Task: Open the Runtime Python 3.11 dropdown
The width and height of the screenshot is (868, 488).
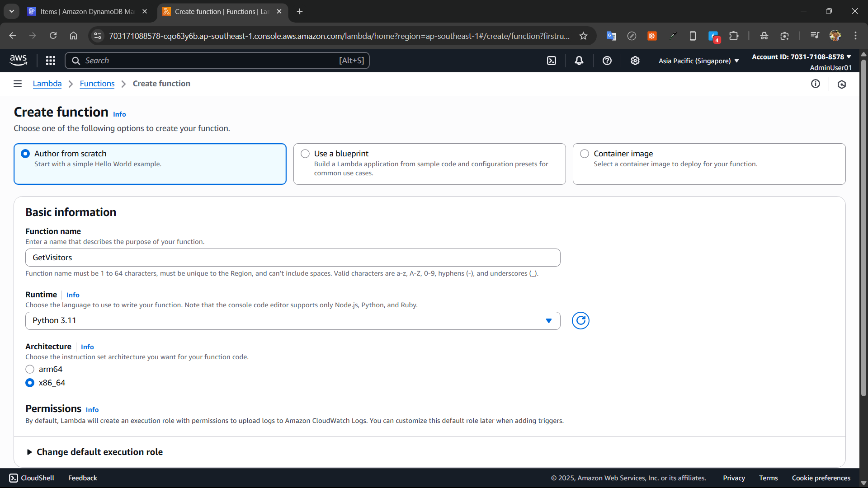Action: (293, 321)
